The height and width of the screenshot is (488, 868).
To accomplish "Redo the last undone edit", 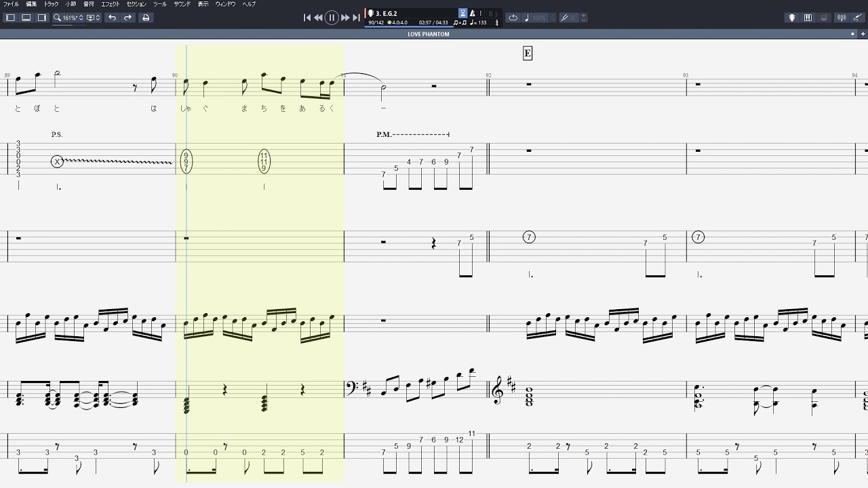I will (x=127, y=18).
